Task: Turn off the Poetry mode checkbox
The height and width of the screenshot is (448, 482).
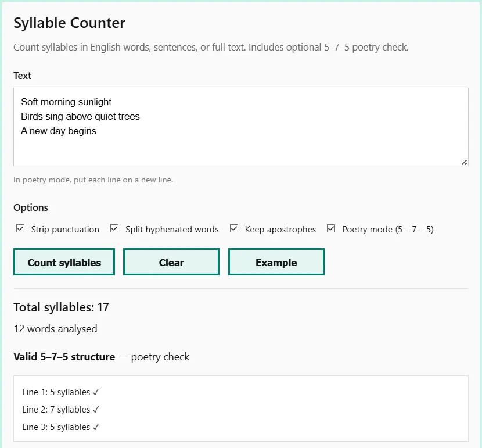Action: pyautogui.click(x=331, y=229)
